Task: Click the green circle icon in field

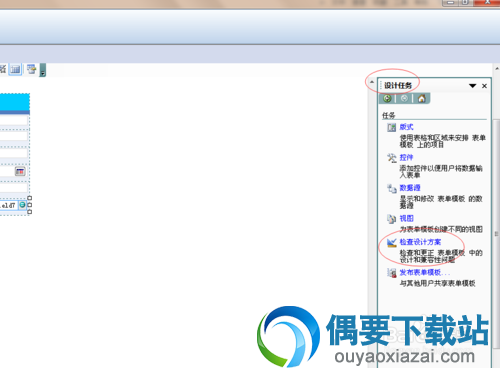Action: point(22,205)
